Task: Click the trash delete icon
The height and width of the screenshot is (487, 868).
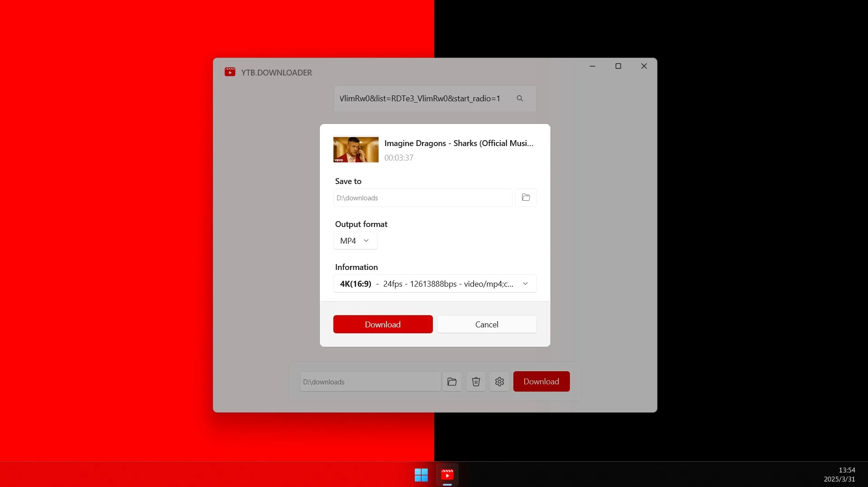Action: click(x=476, y=382)
